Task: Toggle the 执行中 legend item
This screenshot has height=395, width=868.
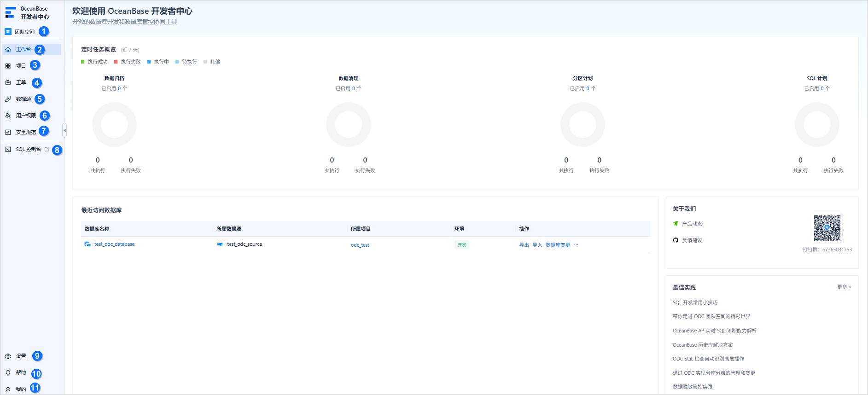Action: [x=158, y=62]
